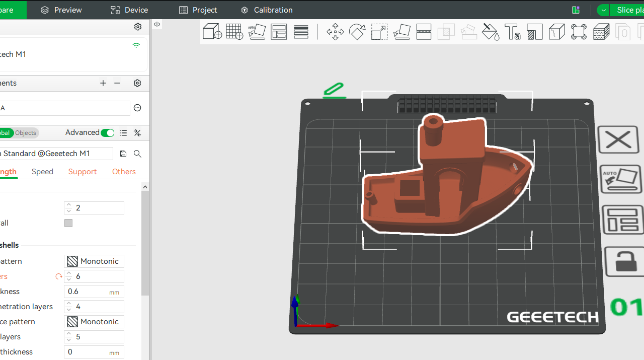Toggle Advanced parameter mode
Viewport: 644px width, 360px height.
(x=107, y=132)
